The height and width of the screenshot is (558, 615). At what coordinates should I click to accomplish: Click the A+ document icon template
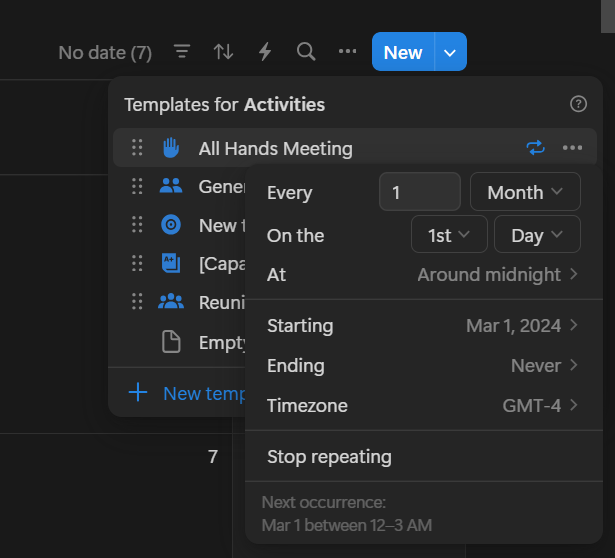coord(171,263)
